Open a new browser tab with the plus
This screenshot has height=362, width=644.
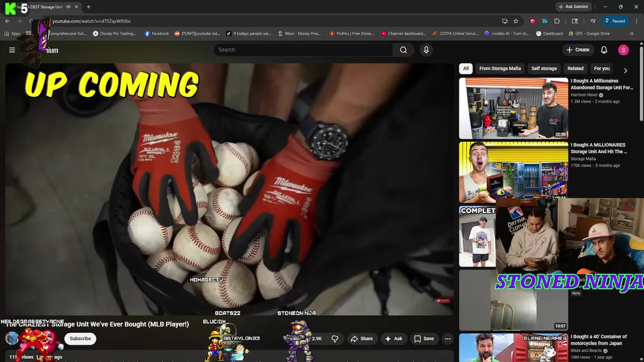coord(89,7)
